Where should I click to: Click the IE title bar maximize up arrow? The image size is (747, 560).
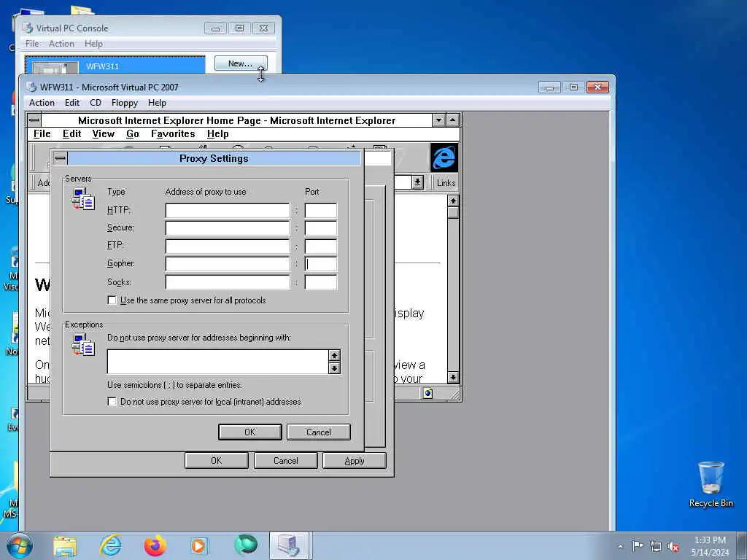(452, 120)
